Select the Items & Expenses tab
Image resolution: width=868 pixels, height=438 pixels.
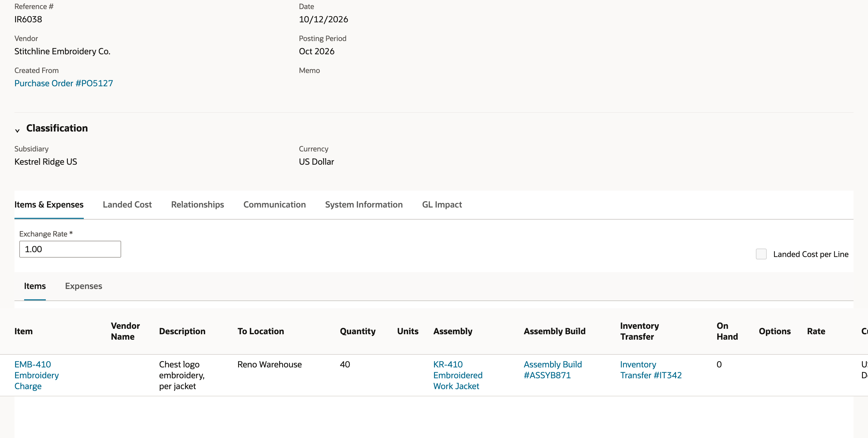point(49,205)
